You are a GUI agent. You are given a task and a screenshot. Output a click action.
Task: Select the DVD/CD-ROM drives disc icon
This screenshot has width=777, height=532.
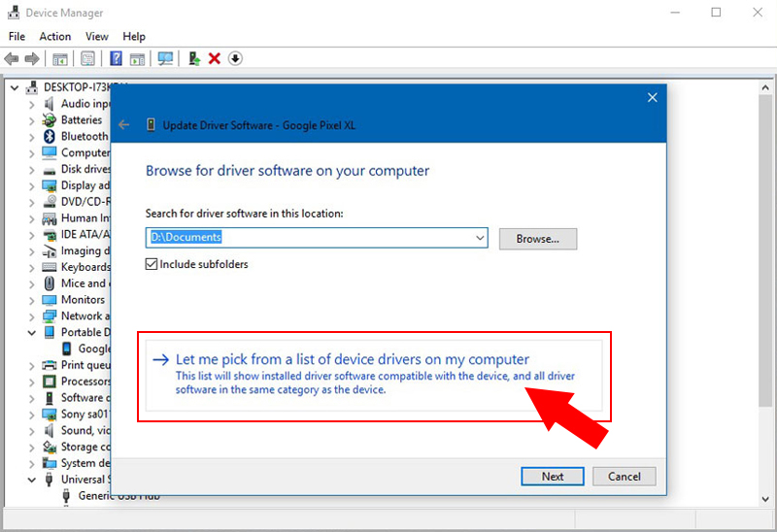click(50, 202)
